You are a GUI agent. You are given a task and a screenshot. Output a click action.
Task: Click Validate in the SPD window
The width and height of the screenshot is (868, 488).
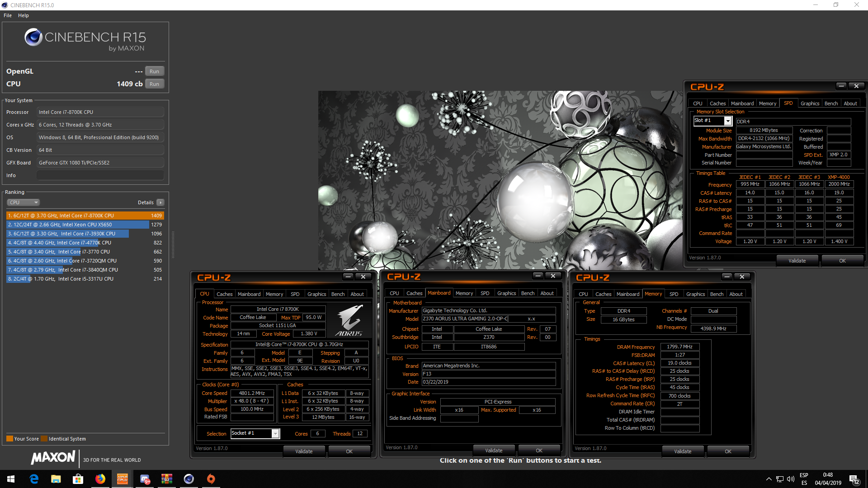tap(797, 261)
